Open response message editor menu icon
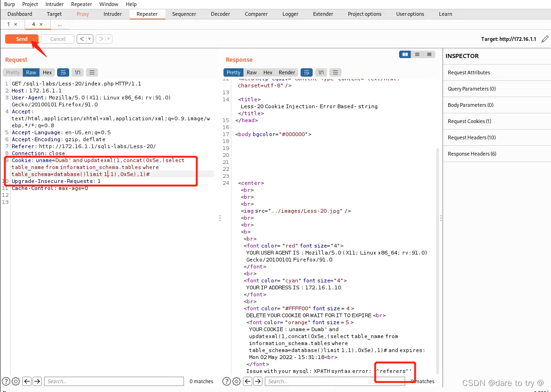 click(x=335, y=72)
